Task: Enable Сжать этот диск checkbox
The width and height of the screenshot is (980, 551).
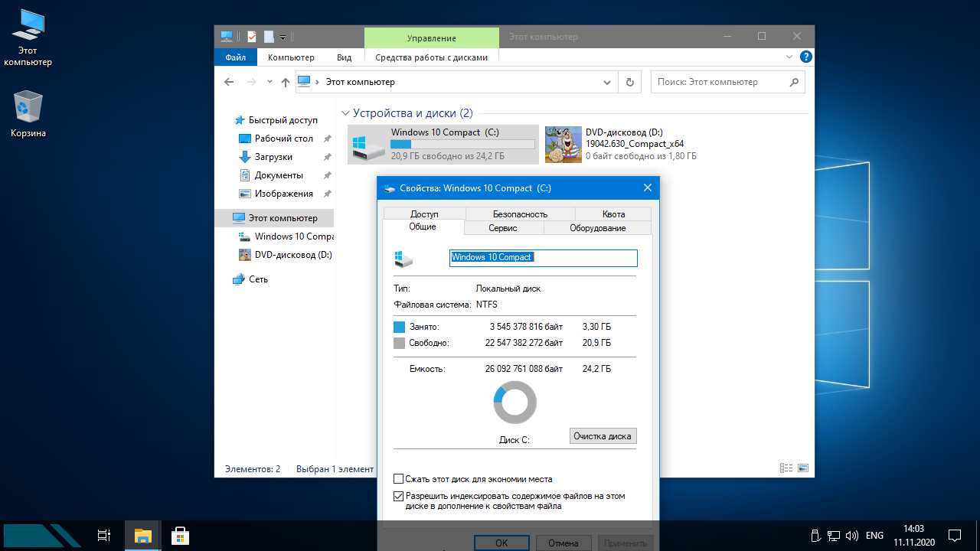Action: [x=398, y=479]
